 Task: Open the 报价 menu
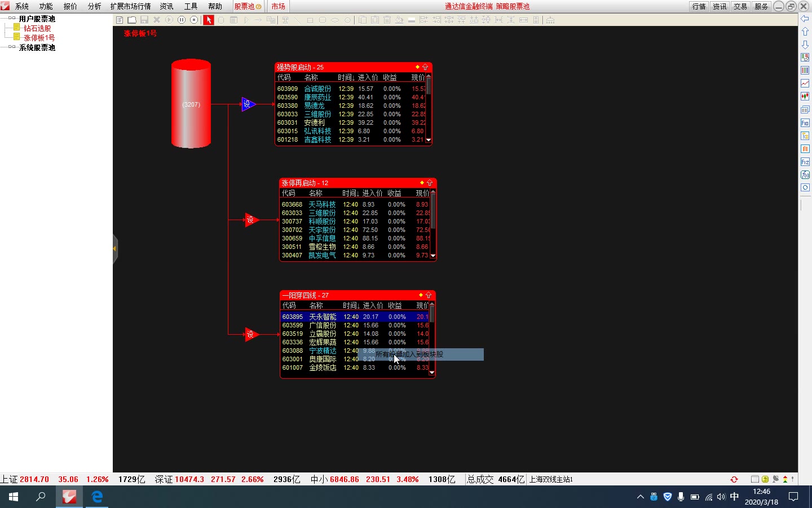pyautogui.click(x=70, y=6)
